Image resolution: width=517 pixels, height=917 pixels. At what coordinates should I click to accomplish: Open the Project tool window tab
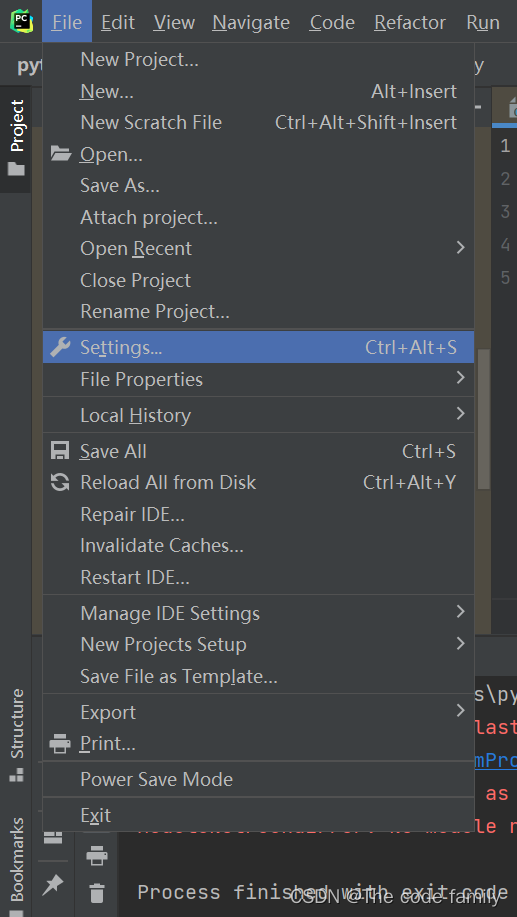point(16,139)
